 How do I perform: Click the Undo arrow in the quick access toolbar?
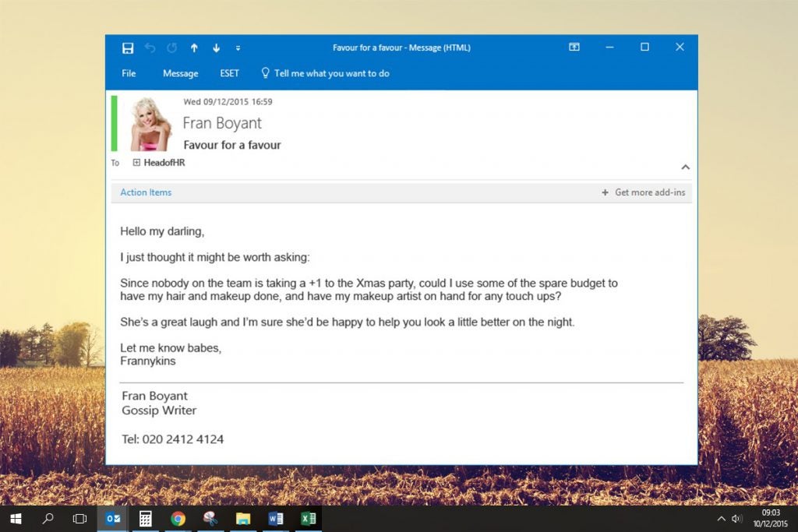coord(150,48)
